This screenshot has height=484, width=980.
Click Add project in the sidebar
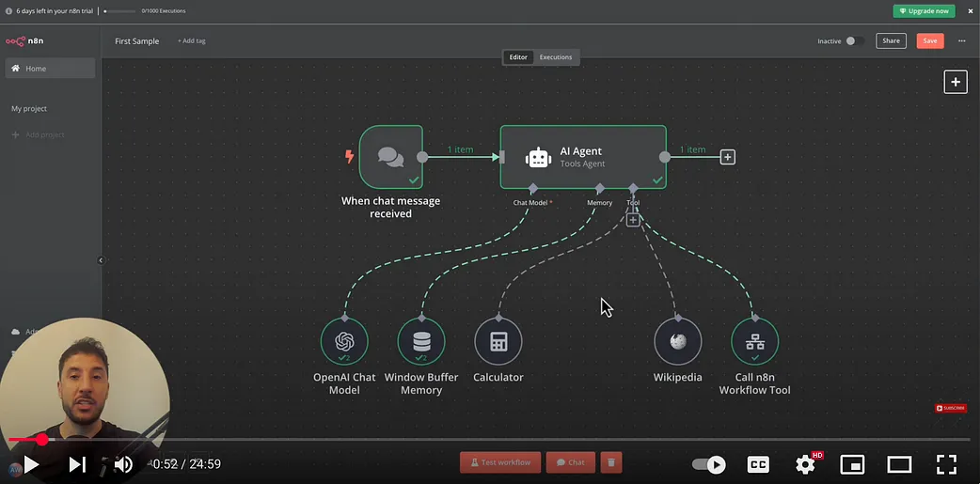(x=39, y=135)
